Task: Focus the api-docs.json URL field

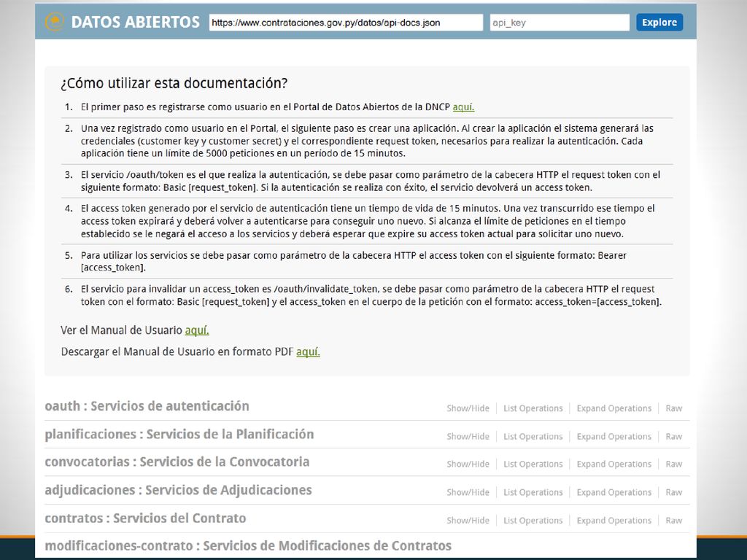Action: (x=346, y=23)
